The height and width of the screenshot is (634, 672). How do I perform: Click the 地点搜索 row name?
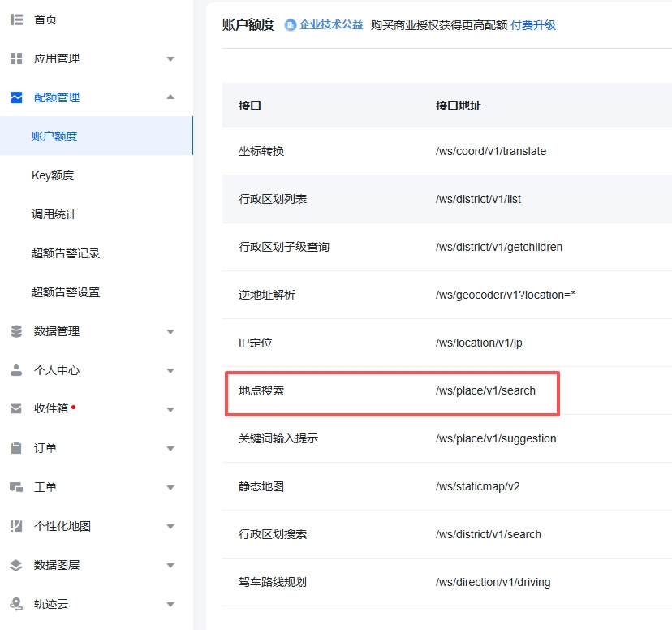(x=261, y=390)
